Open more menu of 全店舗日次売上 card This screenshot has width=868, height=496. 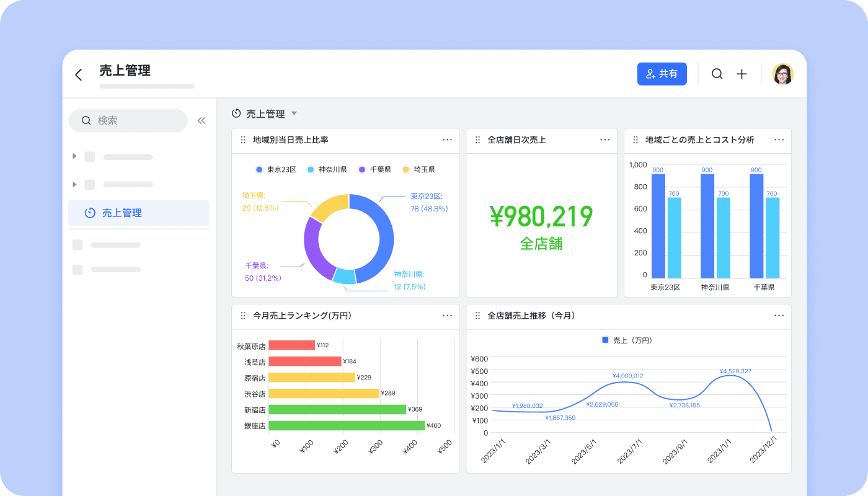click(x=605, y=139)
